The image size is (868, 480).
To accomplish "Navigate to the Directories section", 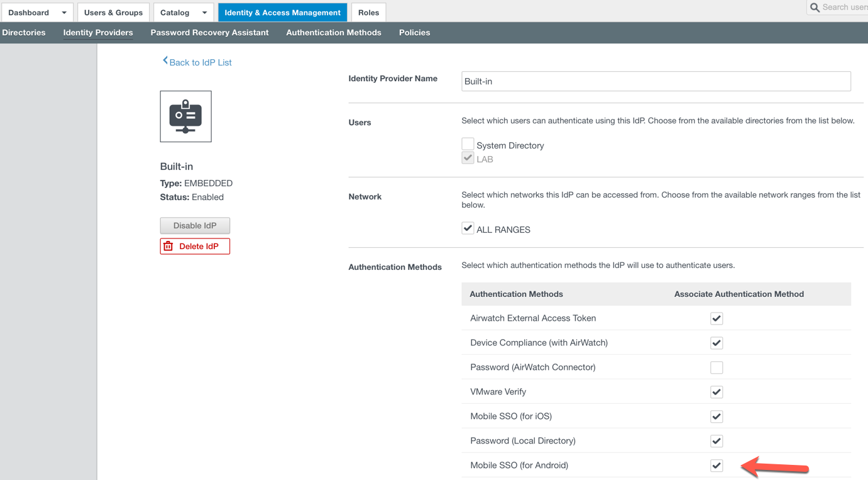I will pyautogui.click(x=24, y=32).
